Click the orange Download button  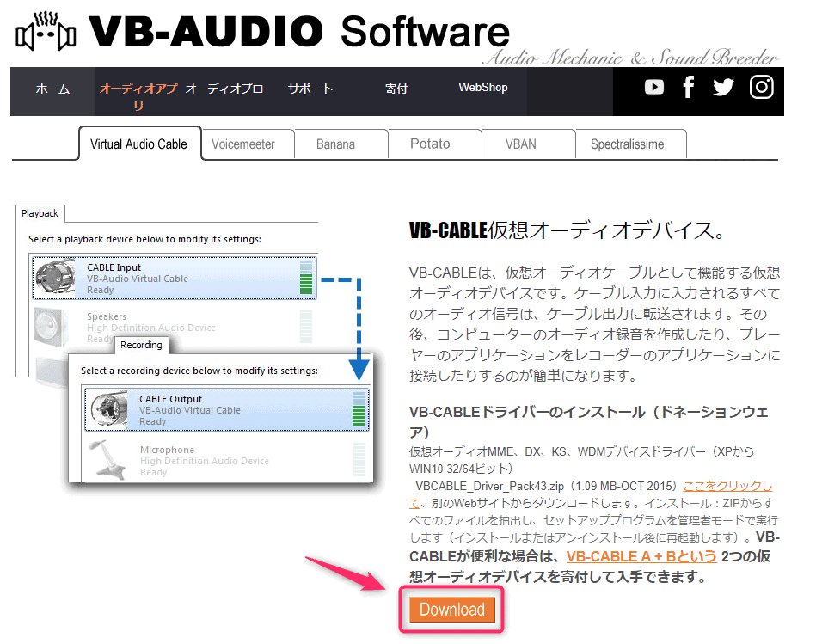tap(452, 610)
